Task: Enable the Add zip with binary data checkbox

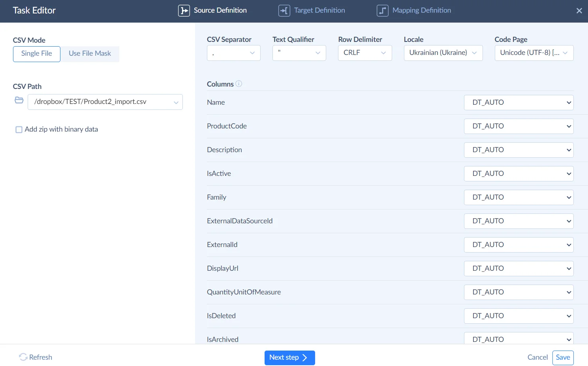Action: (x=19, y=129)
